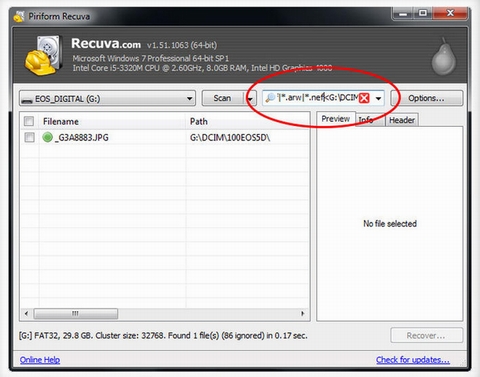
Task: Click the right scroll arrow of file list
Action: tap(303, 313)
